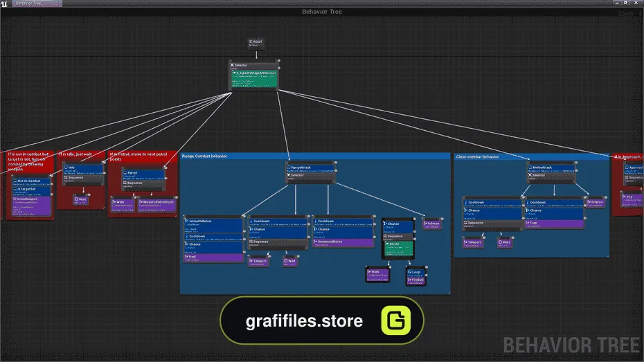
Task: Select the ROOT node
Action: (x=256, y=43)
